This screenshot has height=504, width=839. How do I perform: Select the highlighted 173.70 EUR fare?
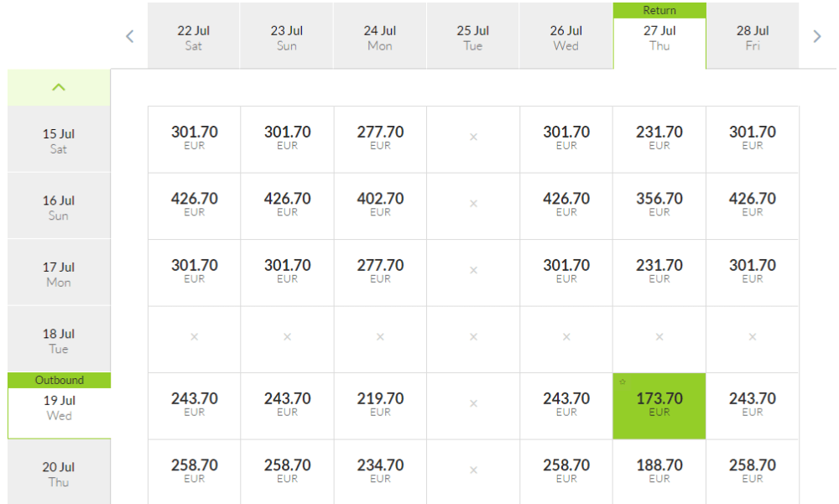point(659,405)
